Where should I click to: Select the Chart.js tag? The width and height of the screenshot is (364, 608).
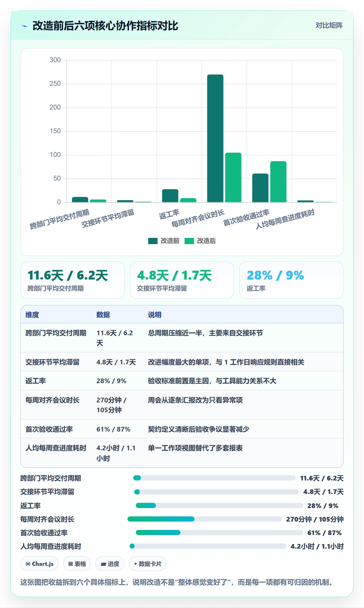(x=40, y=564)
